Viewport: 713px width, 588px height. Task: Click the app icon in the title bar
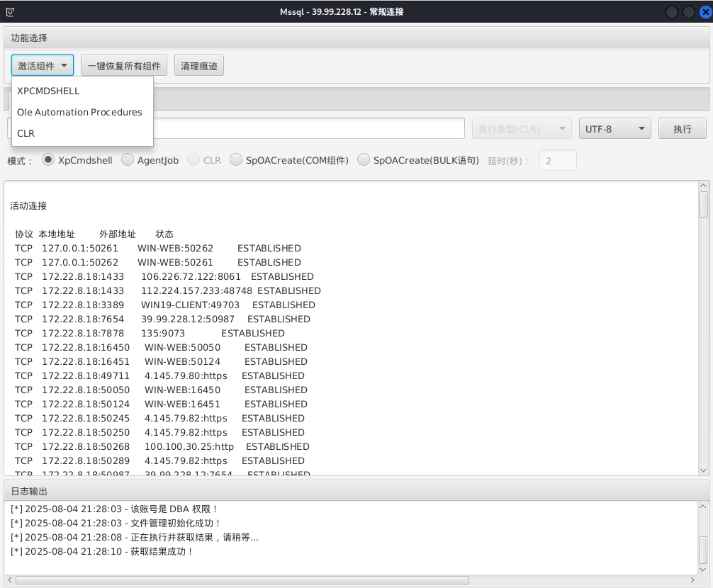coord(10,12)
